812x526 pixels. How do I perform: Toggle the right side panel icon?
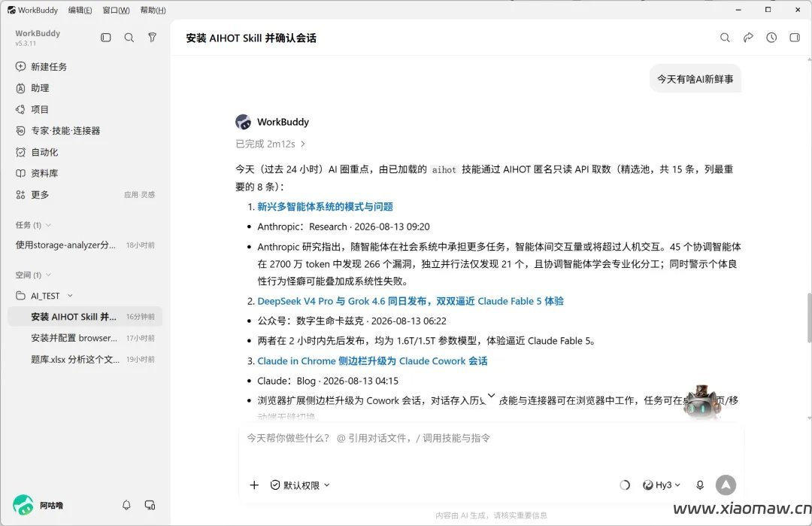click(x=795, y=38)
